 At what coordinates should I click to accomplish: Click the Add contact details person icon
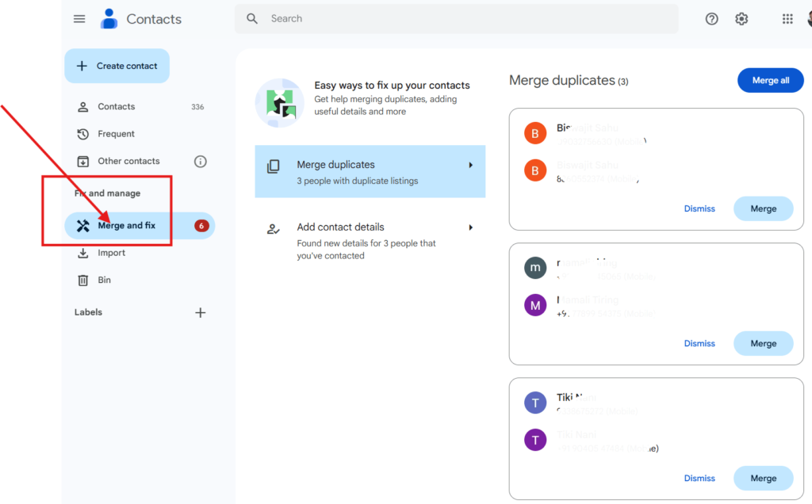point(273,229)
